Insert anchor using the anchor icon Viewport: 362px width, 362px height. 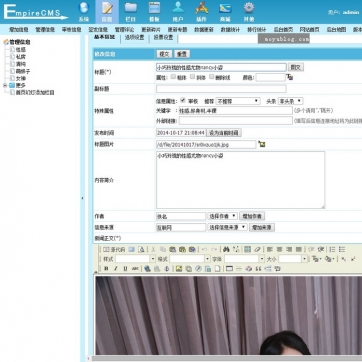click(167, 269)
